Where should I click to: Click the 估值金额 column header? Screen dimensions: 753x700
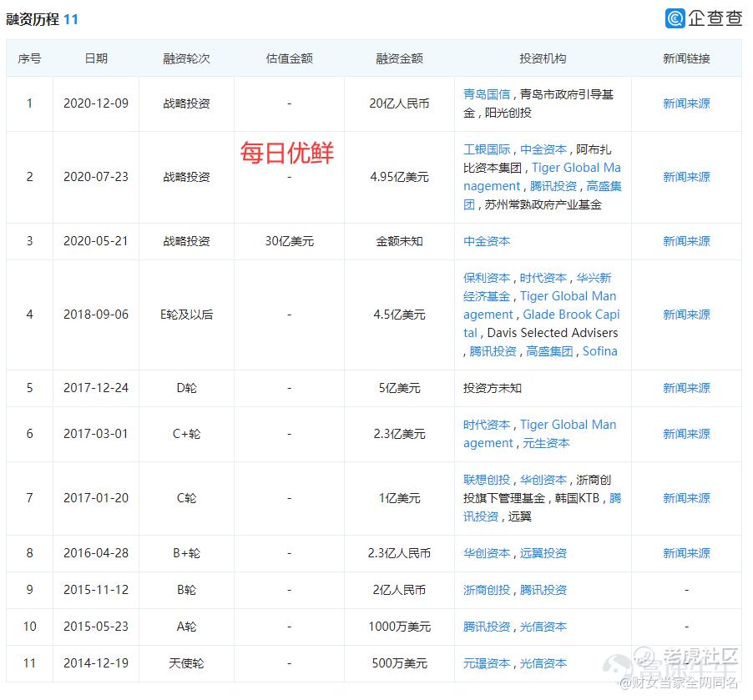[289, 59]
